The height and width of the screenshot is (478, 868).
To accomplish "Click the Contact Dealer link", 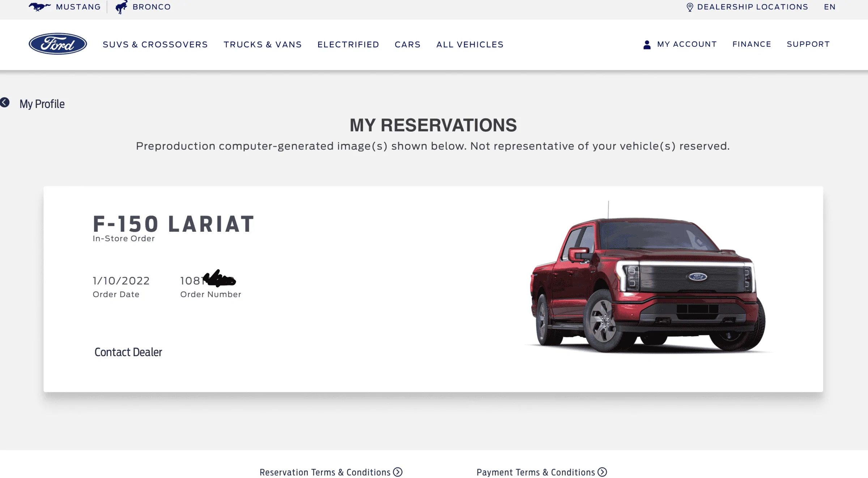I will [x=128, y=352].
